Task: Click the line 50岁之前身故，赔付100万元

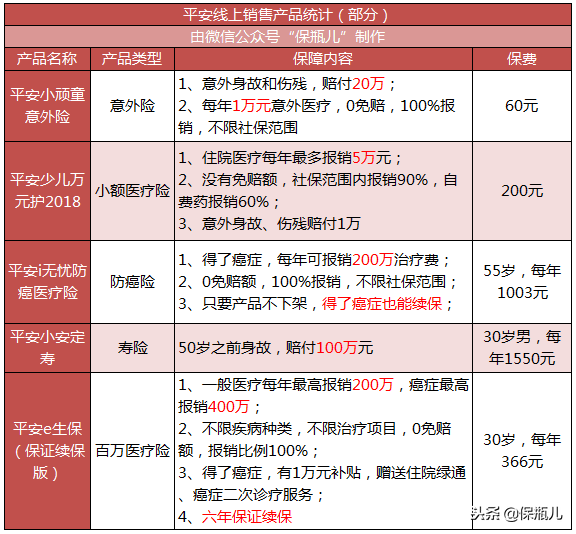Action: tap(276, 348)
